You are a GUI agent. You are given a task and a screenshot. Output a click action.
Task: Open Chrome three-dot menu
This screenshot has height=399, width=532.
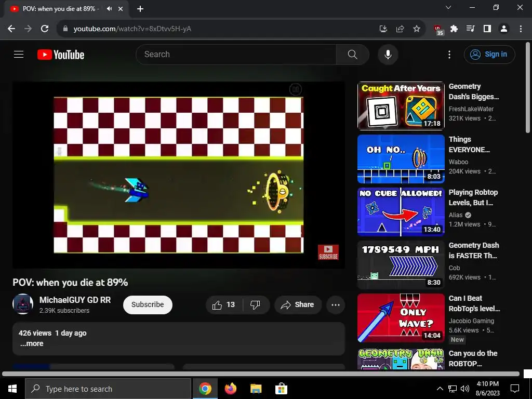tap(521, 29)
